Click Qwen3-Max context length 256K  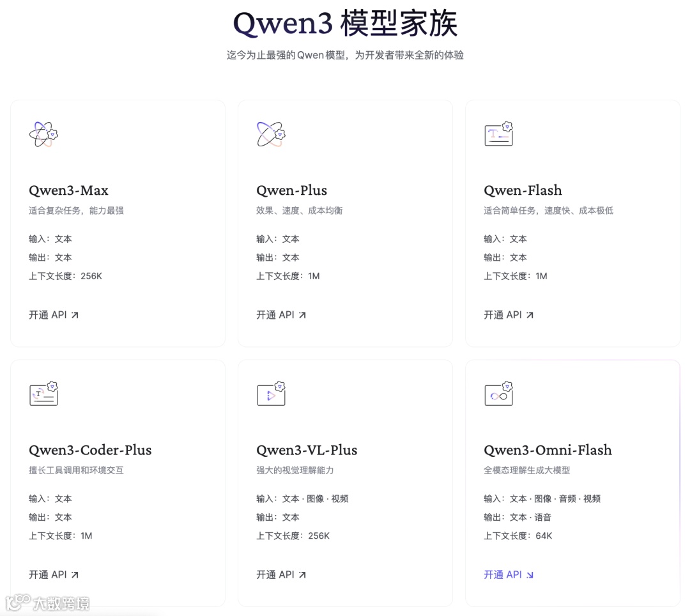[65, 276]
